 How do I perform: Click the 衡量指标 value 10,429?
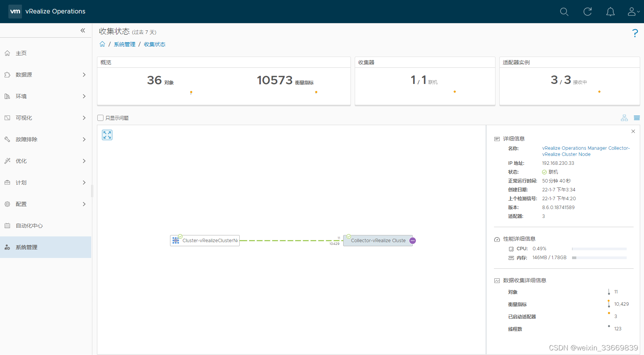[622, 304]
